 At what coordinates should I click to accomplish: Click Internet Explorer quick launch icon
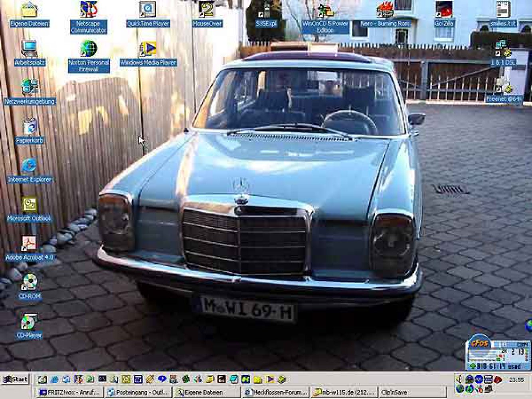[x=54, y=379]
